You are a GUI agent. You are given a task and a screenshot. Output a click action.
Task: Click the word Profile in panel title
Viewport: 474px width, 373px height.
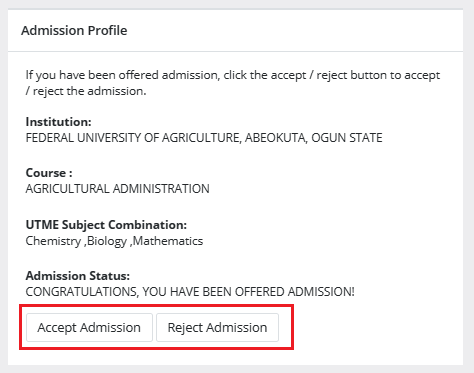(x=108, y=30)
